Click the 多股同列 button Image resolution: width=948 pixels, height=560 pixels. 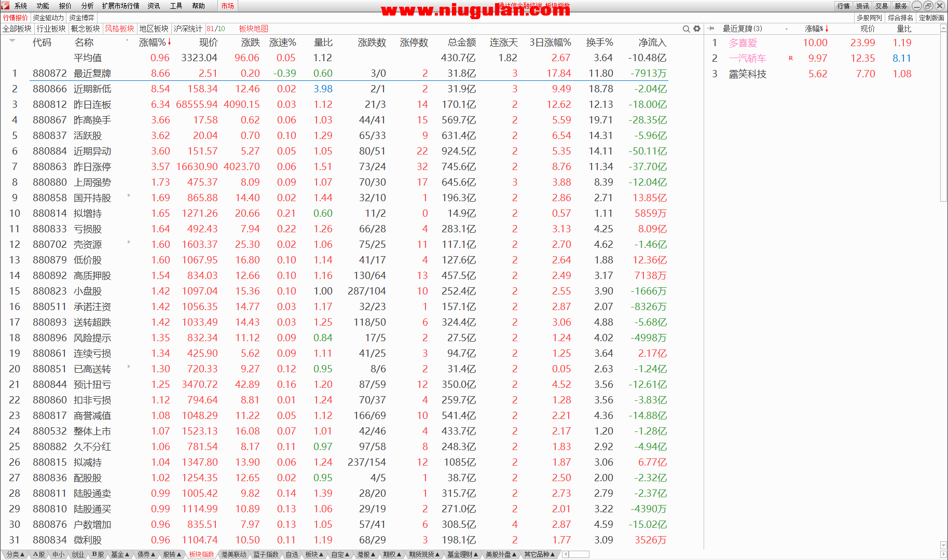pos(870,18)
